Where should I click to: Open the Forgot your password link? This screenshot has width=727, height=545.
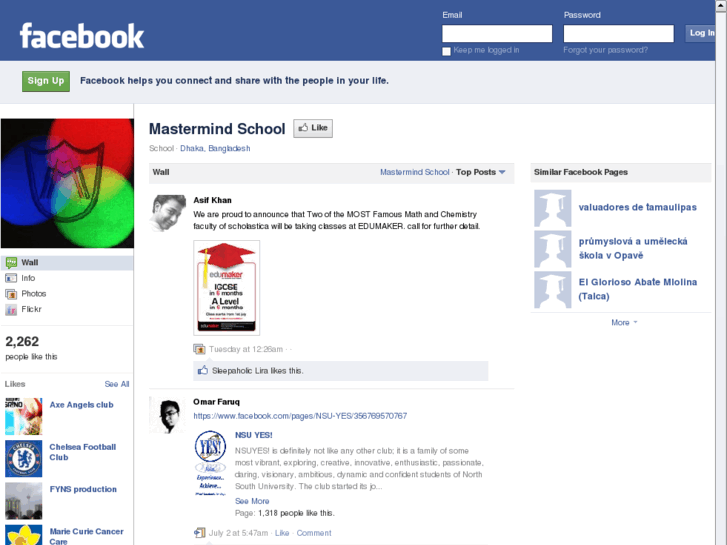point(606,50)
